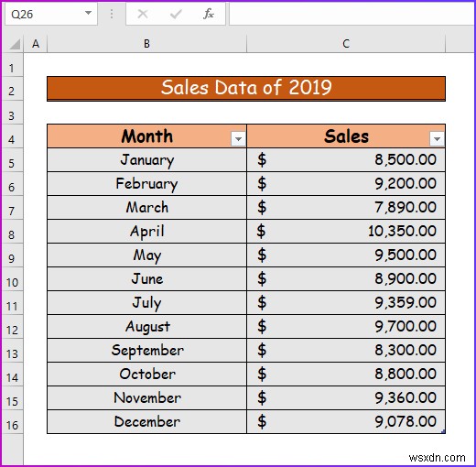Select row 12 header

(12, 327)
